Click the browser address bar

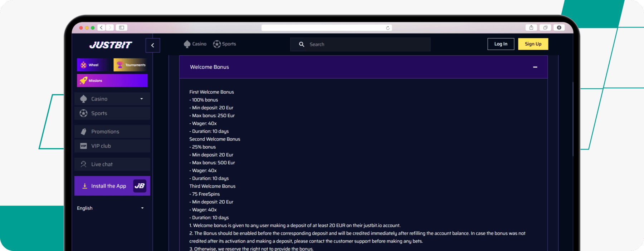(x=327, y=28)
